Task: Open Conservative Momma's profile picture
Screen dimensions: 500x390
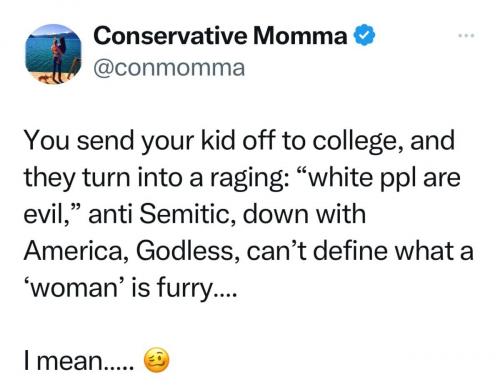Action: [53, 54]
